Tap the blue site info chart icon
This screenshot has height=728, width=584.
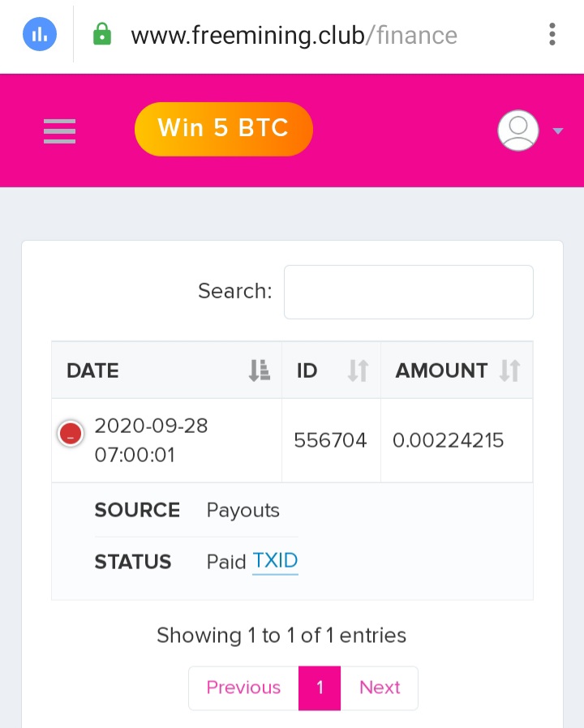(40, 34)
